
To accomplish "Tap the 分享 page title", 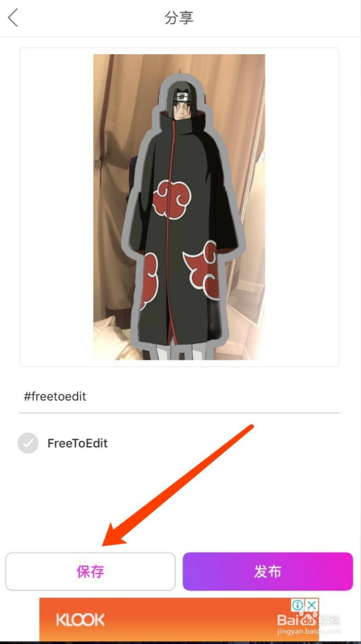I will click(x=179, y=18).
